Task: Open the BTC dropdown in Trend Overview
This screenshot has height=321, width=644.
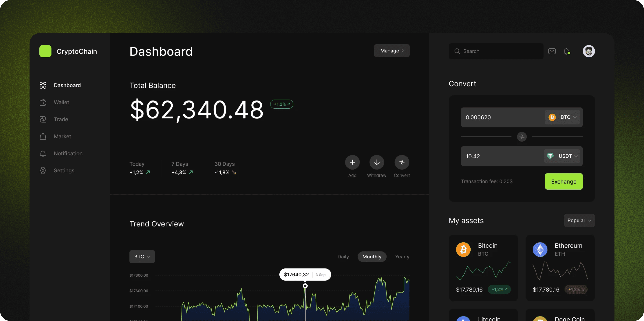Action: pyautogui.click(x=142, y=257)
